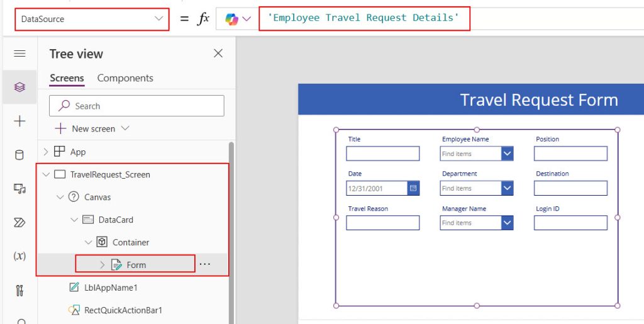Click the Travel Reason input field
The height and width of the screenshot is (324, 644).
[x=383, y=223]
